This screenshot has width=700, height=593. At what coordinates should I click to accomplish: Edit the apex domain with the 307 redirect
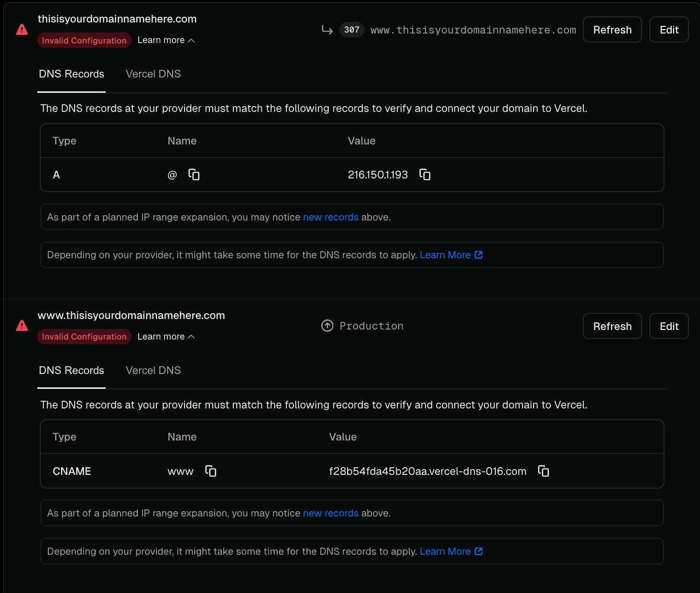[669, 30]
